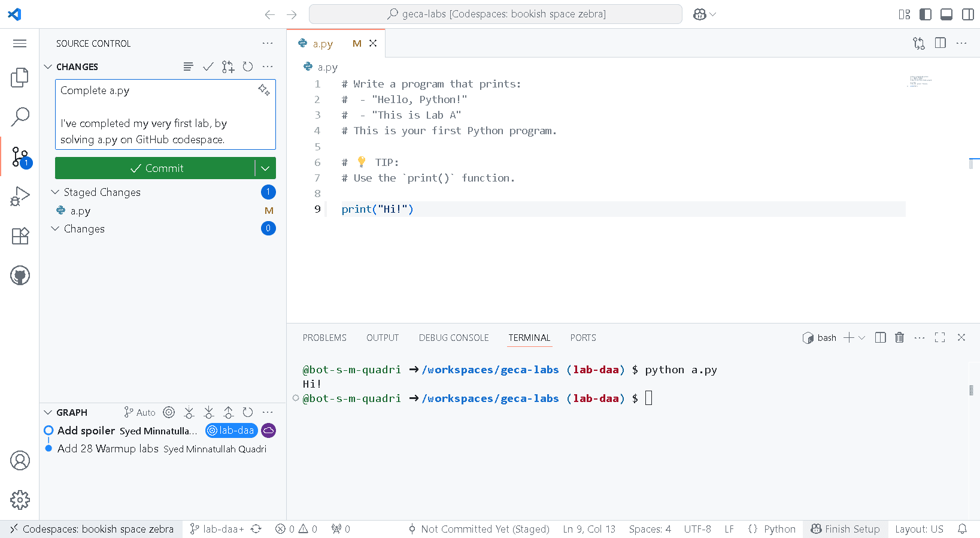Collapse the Changes group
The height and width of the screenshot is (538, 980).
click(55, 228)
